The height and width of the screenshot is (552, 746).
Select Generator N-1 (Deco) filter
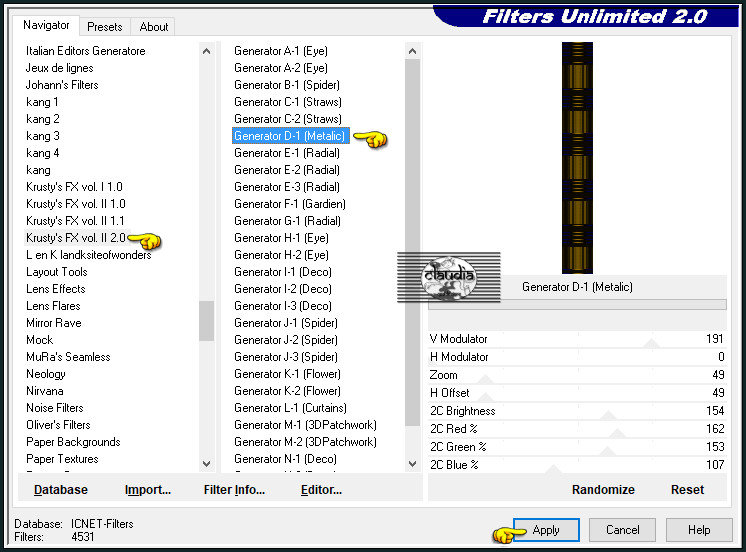click(x=285, y=459)
